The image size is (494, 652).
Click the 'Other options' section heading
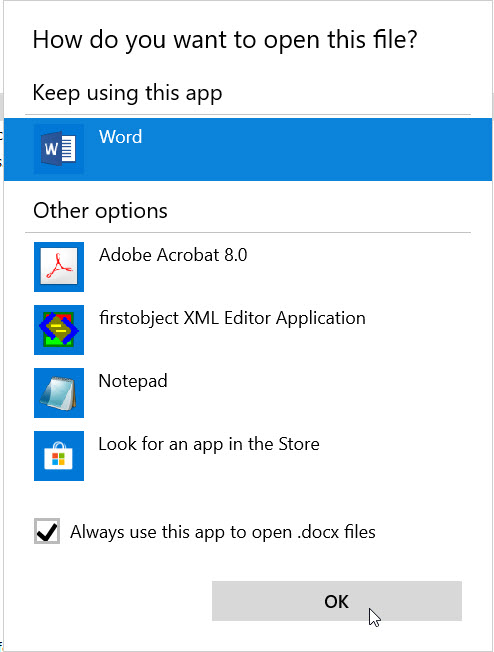[100, 211]
